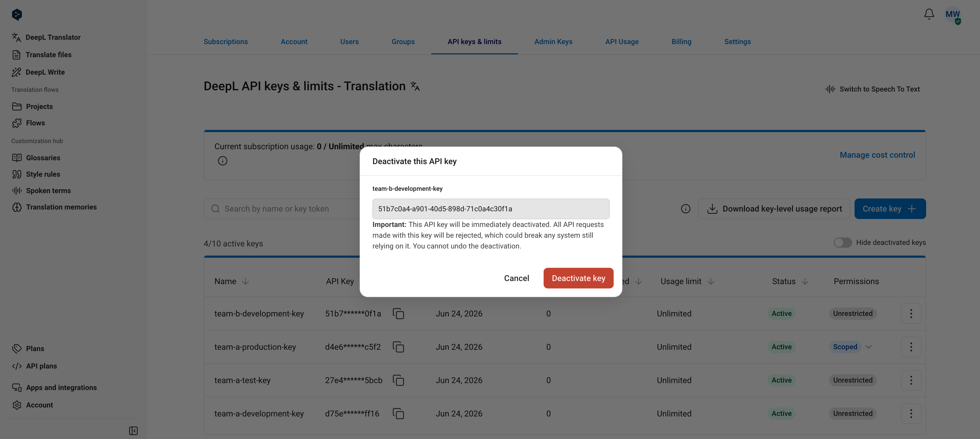Open the notifications bell
980x439 pixels.
point(929,14)
